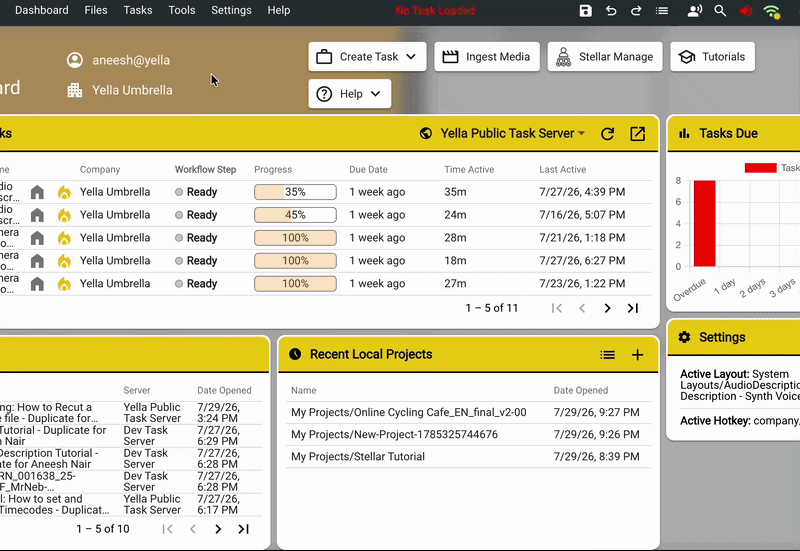Add new local project with plus icon
Viewport: 800px width, 551px height.
[637, 355]
